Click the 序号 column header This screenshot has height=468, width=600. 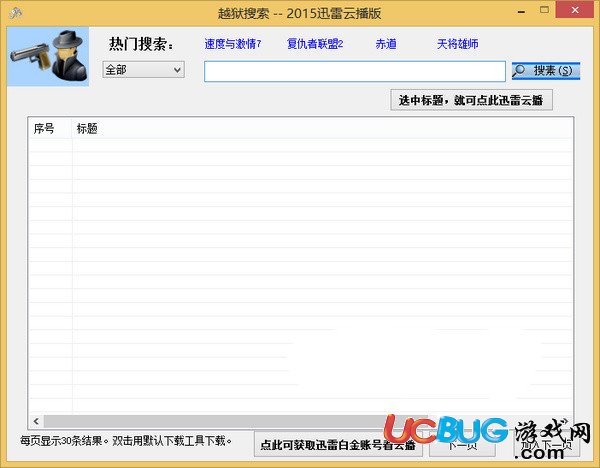[50, 129]
